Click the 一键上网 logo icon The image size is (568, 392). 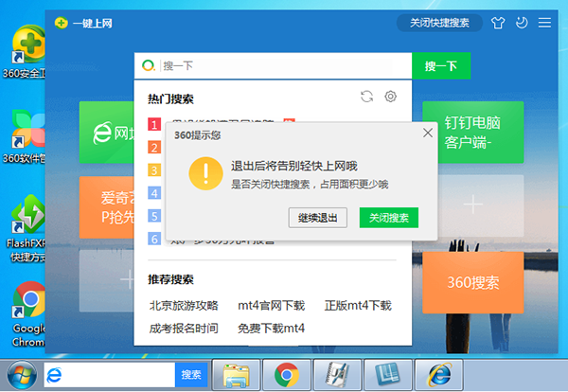pyautogui.click(x=62, y=23)
